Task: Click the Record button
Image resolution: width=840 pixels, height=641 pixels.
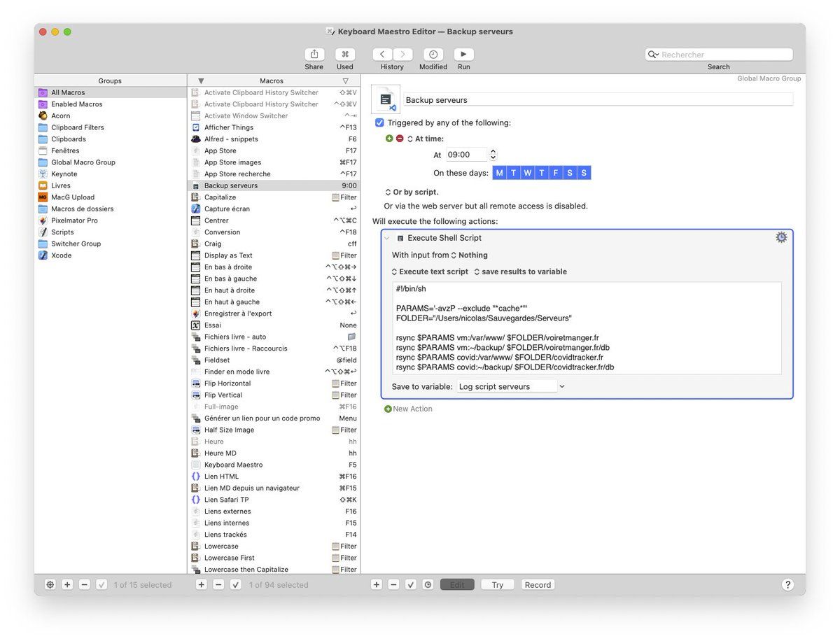Action: [x=538, y=585]
